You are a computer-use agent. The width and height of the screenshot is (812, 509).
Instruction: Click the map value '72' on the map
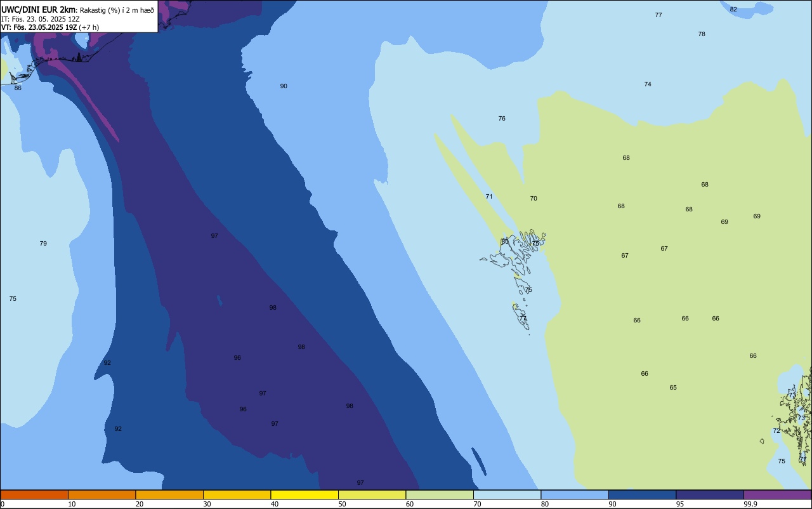[776, 430]
